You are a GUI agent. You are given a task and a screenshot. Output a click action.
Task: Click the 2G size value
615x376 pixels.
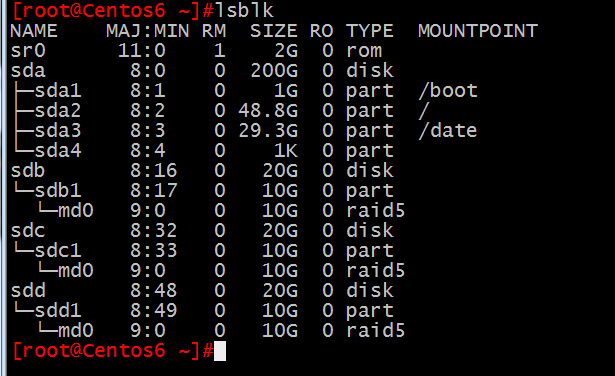click(x=286, y=51)
